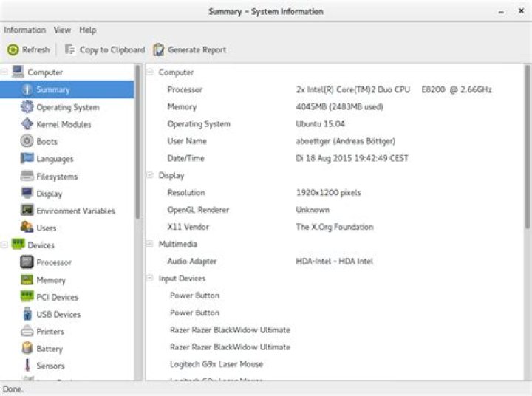Viewport: 532px width, 396px height.
Task: Select the first 'Power Button' row
Action: 194,296
